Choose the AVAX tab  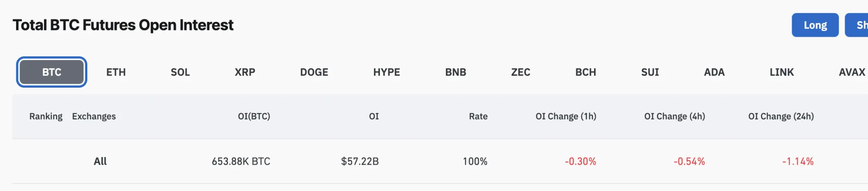coord(852,72)
